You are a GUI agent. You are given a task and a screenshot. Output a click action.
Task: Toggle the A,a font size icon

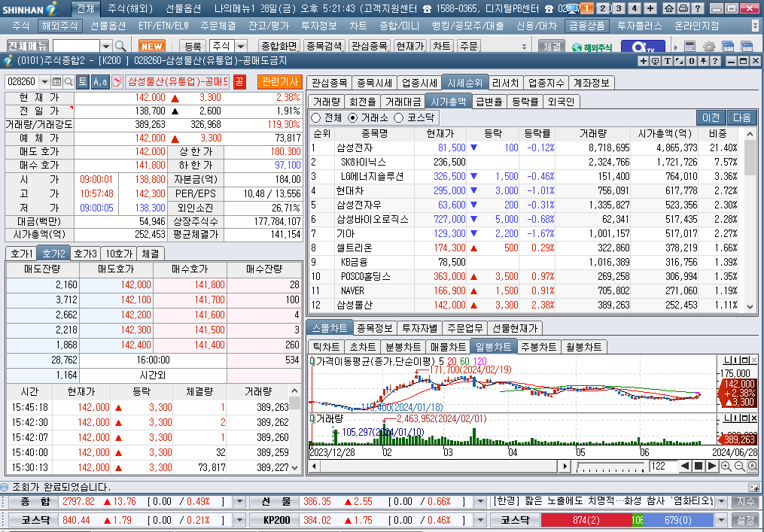100,81
